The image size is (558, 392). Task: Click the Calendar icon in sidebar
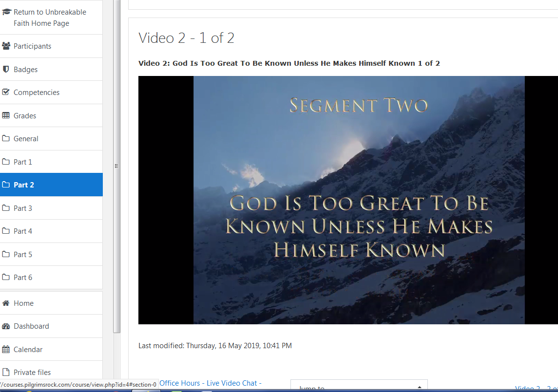point(6,350)
